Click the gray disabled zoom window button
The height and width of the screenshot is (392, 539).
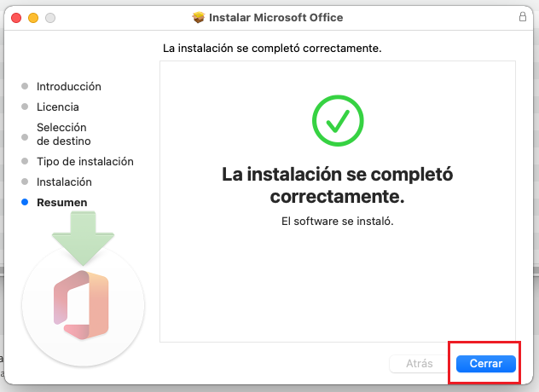point(50,17)
